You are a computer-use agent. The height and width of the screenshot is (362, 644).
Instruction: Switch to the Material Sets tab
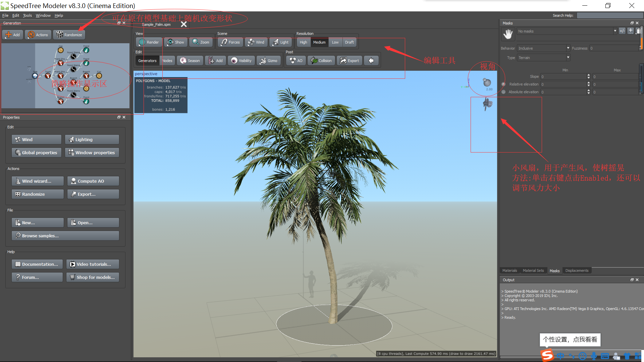pos(533,270)
